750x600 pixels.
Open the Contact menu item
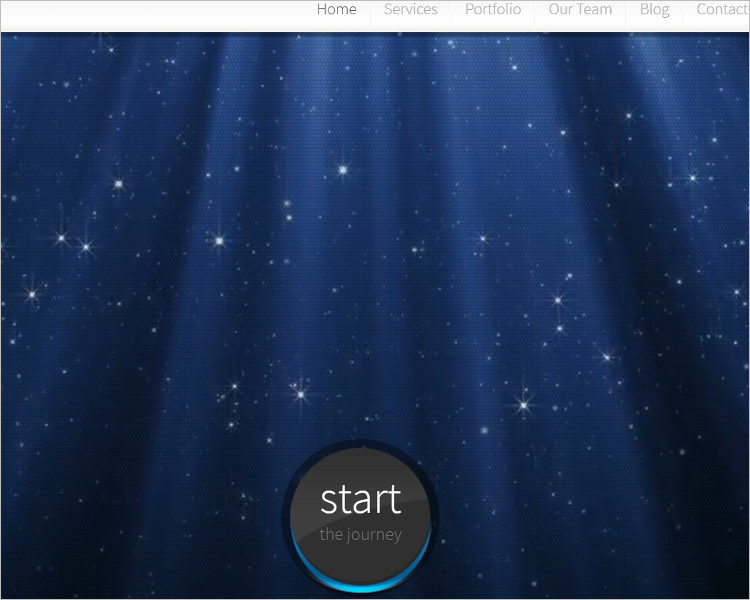pyautogui.click(x=723, y=10)
